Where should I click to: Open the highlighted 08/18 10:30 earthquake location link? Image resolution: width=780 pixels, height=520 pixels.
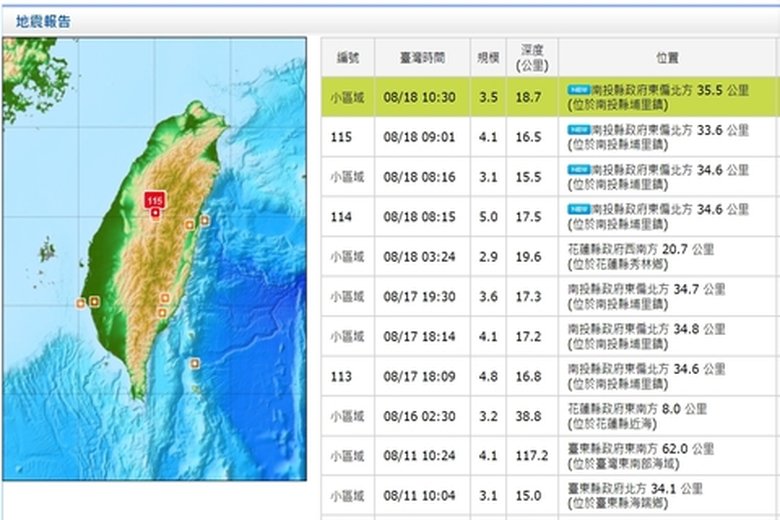(x=668, y=96)
